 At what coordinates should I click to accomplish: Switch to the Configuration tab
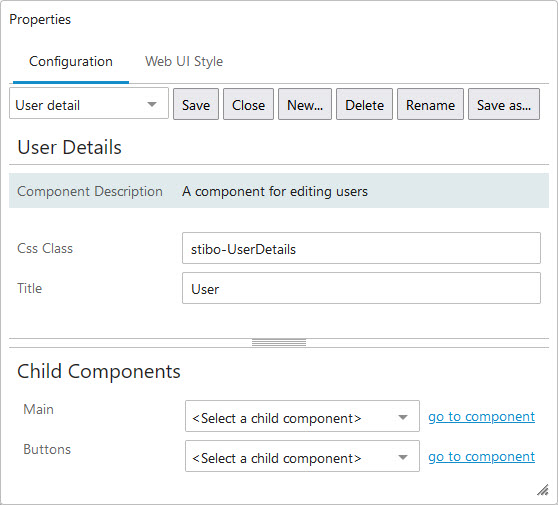(x=71, y=62)
